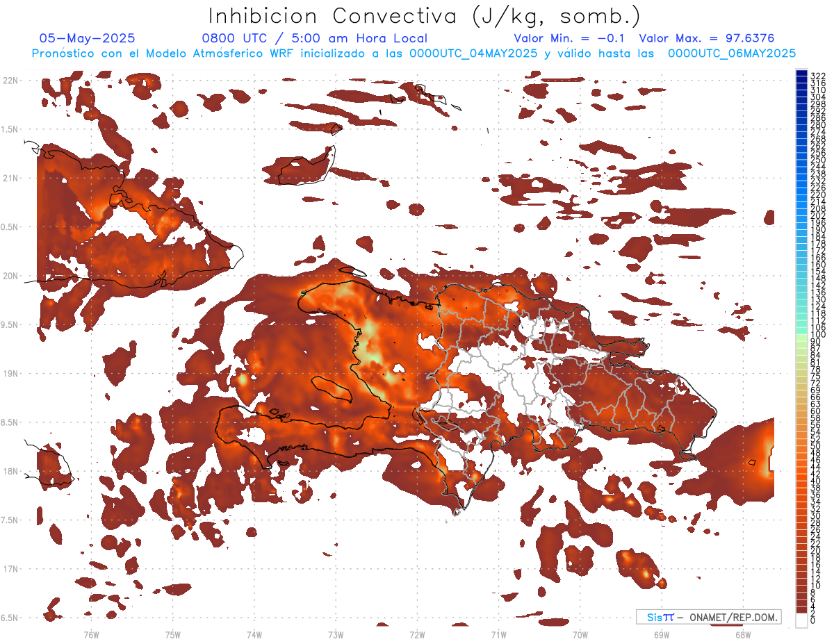Click the '22N' latitude label
The width and height of the screenshot is (834, 644).
tap(10, 81)
